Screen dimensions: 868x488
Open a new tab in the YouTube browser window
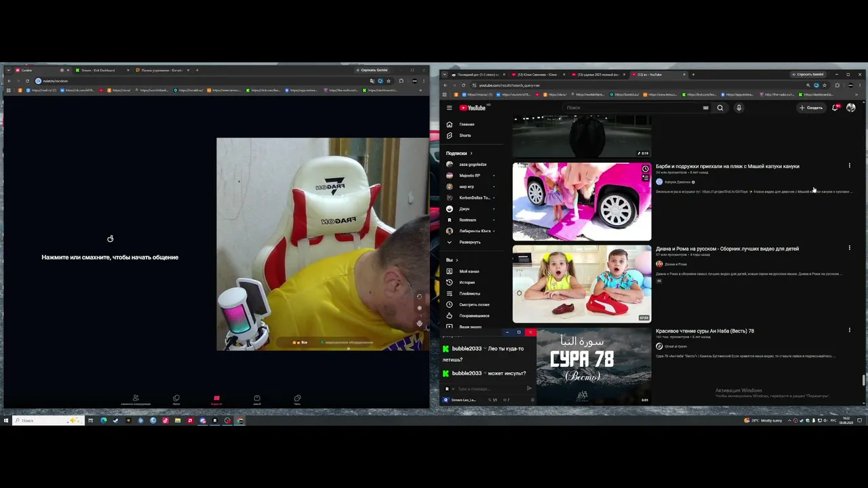click(x=693, y=75)
